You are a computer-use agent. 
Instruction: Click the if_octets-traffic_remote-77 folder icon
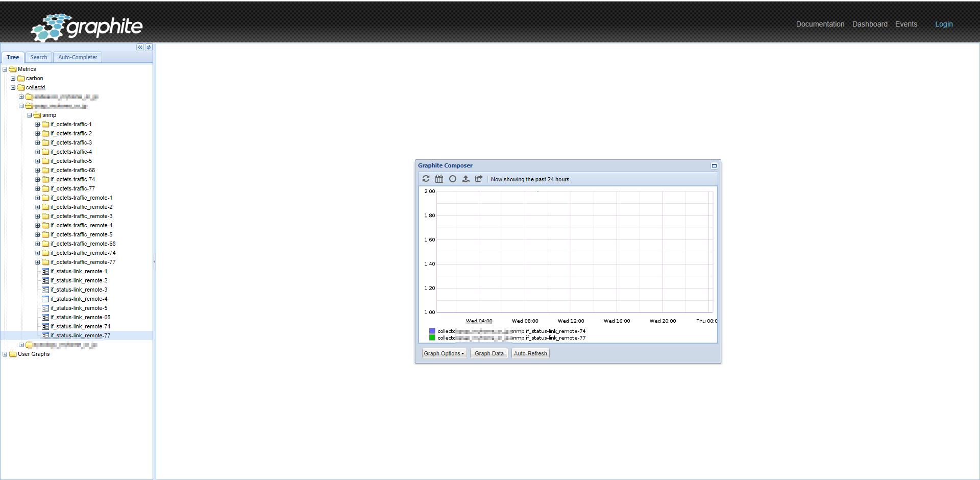[x=45, y=262]
